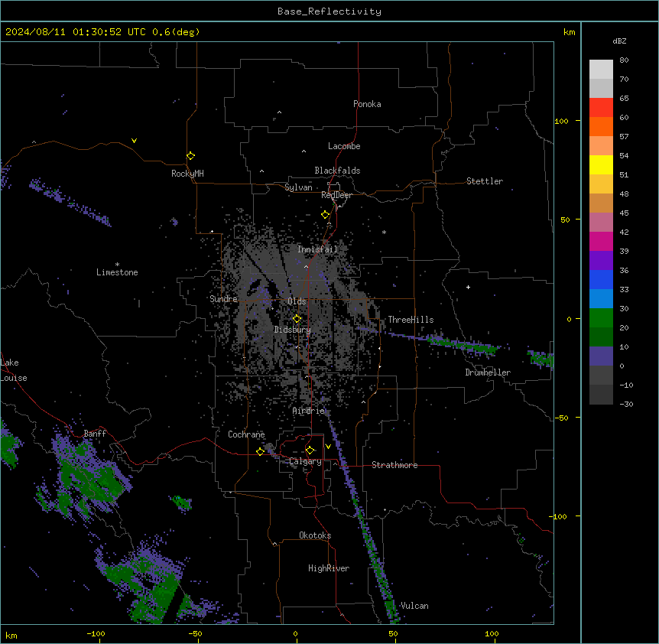Select the purple 36-39 dBZ legend swatch
This screenshot has width=659, height=644.
pyautogui.click(x=601, y=260)
